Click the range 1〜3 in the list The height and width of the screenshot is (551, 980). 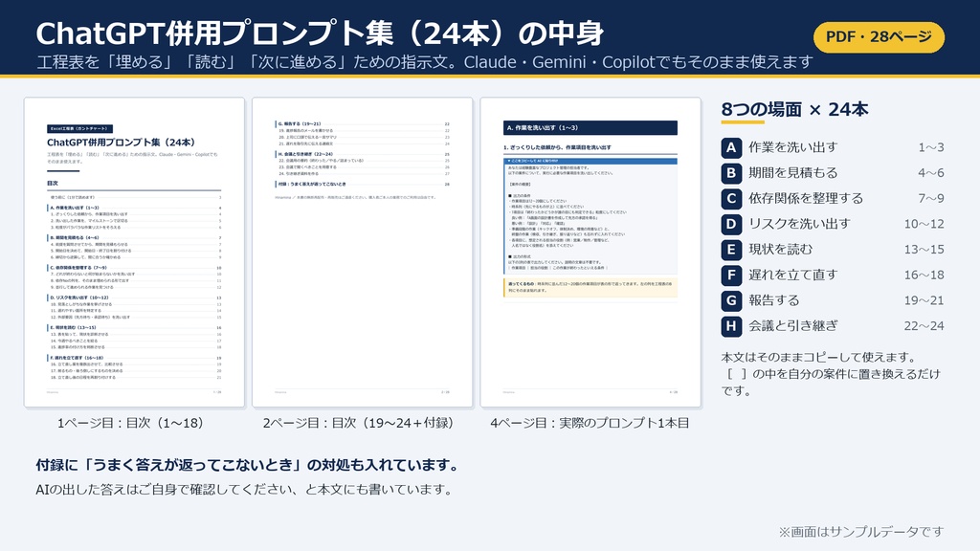[x=930, y=147]
